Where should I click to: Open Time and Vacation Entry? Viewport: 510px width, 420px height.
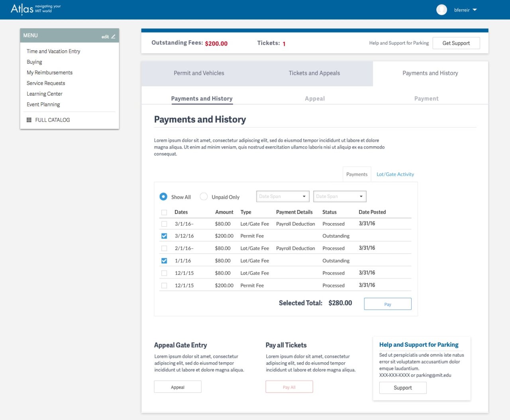pos(53,51)
